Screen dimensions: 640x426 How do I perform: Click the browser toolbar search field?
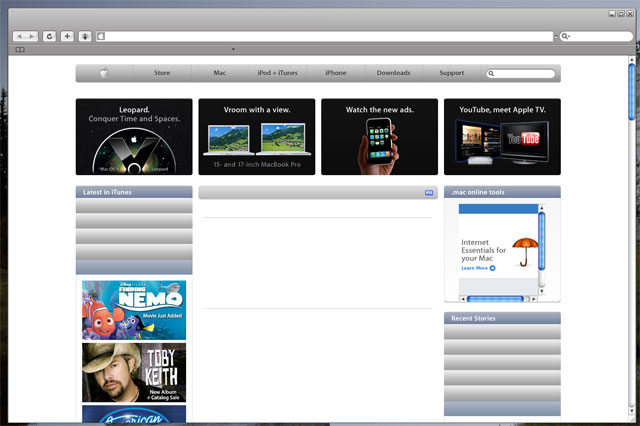point(596,36)
